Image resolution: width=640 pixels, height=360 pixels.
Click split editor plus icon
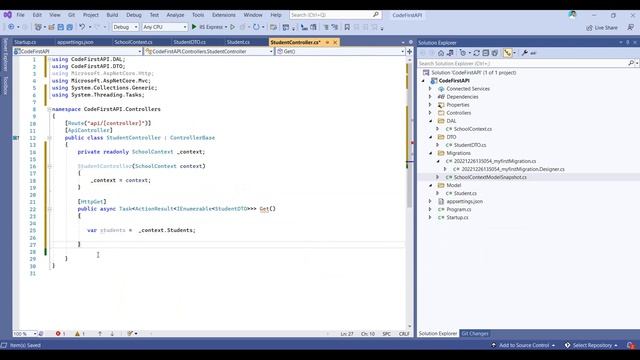[x=409, y=51]
